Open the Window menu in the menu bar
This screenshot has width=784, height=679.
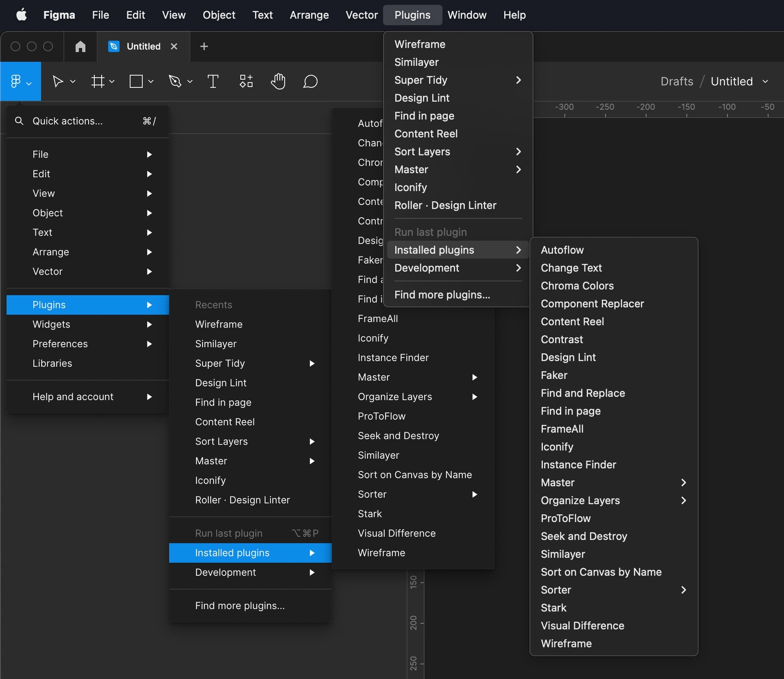coord(467,15)
